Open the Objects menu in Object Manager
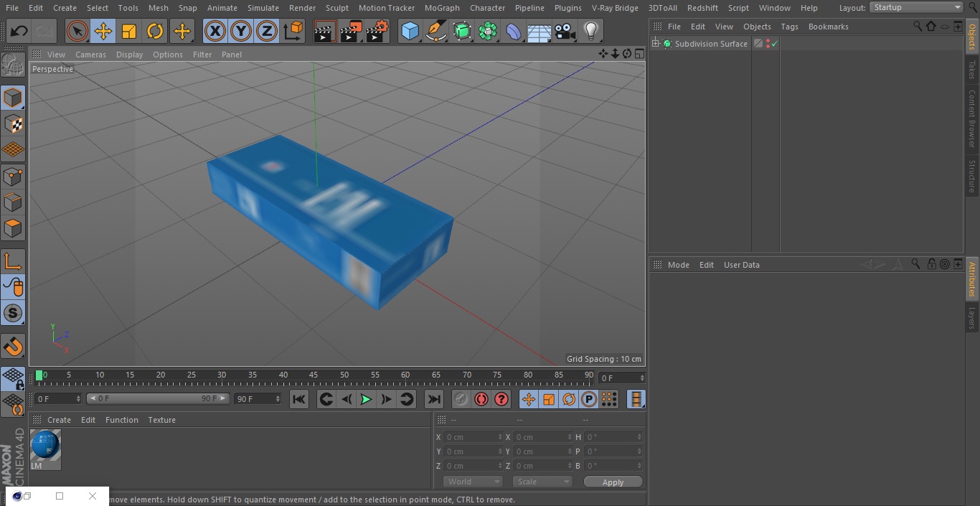Viewport: 980px width, 506px height. (757, 27)
